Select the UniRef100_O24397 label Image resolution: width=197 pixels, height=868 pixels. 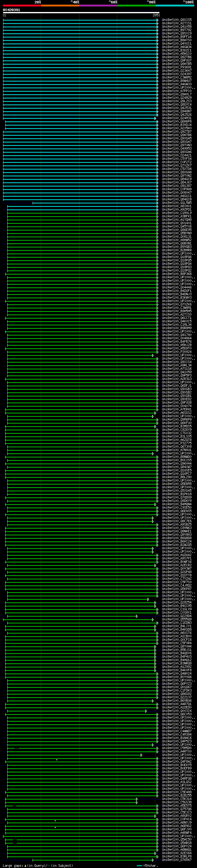(177, 74)
